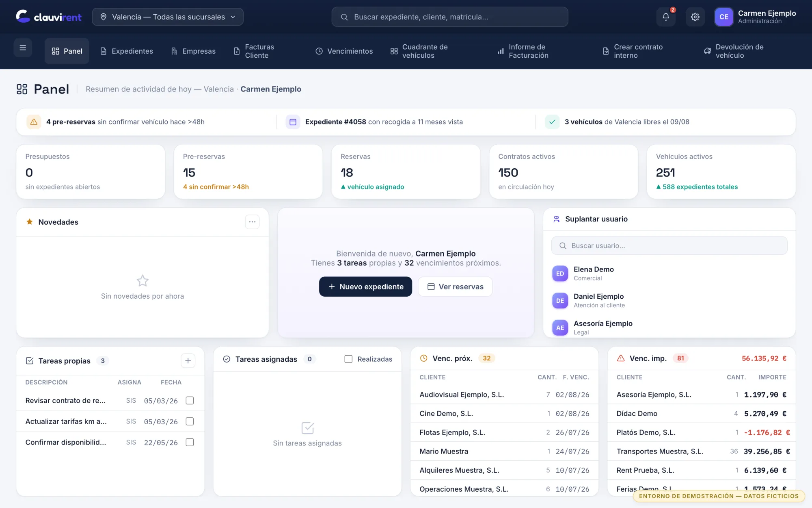The image size is (812, 508).
Task: Check the Confirmar disponibilidad task
Action: click(x=190, y=442)
